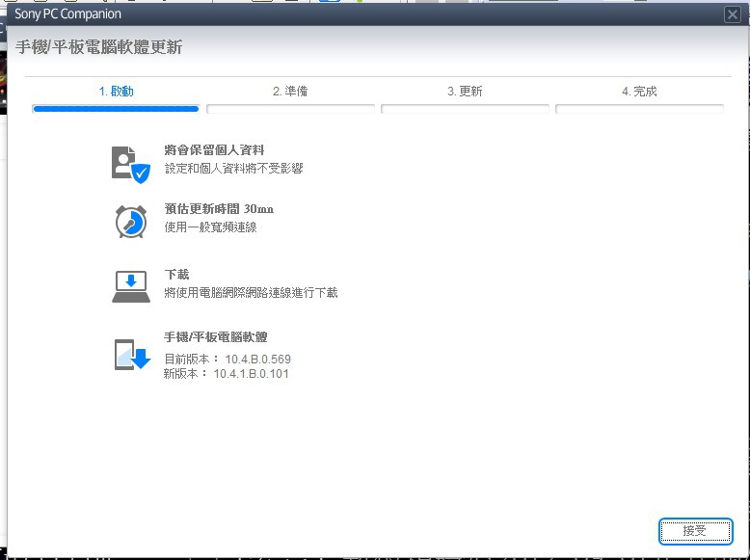Click the personal data shield icon
This screenshot has width=750, height=560.
click(131, 165)
